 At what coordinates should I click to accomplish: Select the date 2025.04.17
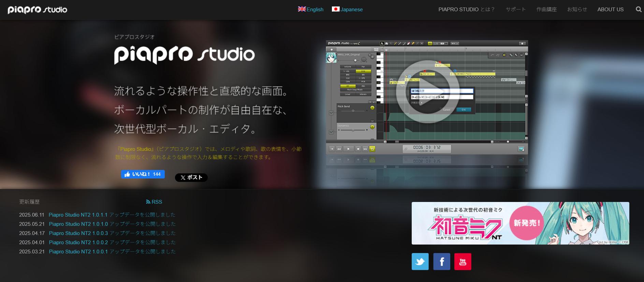pyautogui.click(x=32, y=233)
